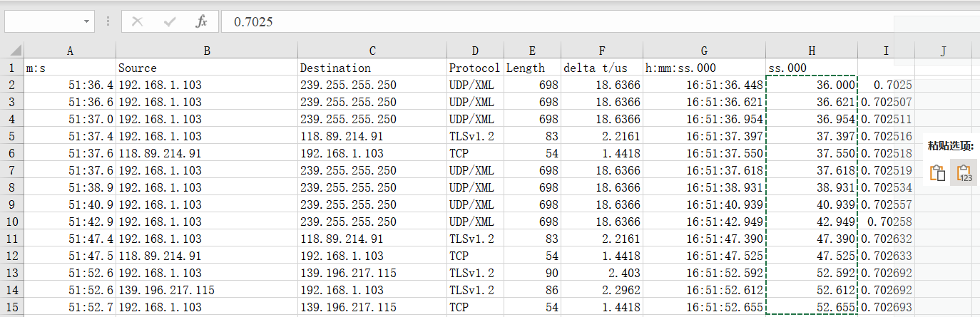Select column J header
Screen dimensions: 980x317
tap(943, 51)
